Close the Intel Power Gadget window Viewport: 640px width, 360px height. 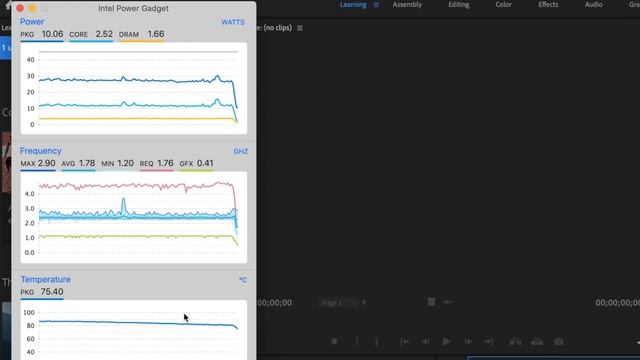[20, 8]
